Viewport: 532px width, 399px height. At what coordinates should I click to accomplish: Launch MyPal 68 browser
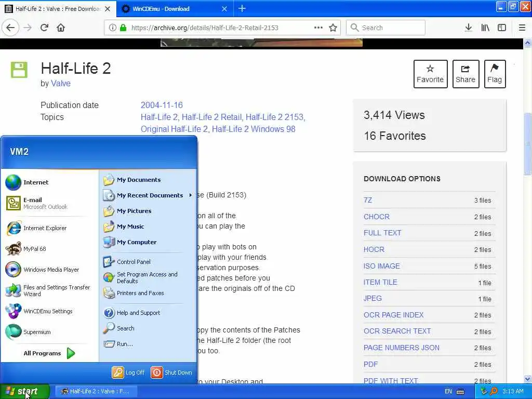(x=49, y=249)
